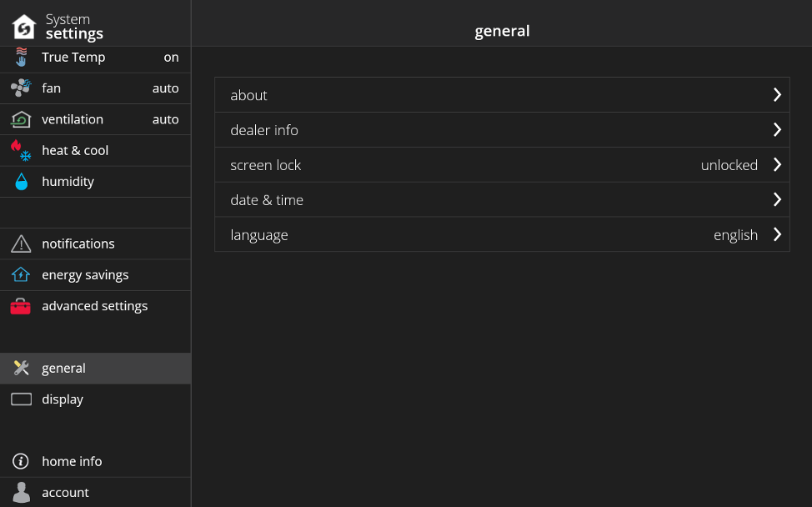Click the True Temp 'on' value
This screenshot has height=507, width=812.
[x=172, y=58]
